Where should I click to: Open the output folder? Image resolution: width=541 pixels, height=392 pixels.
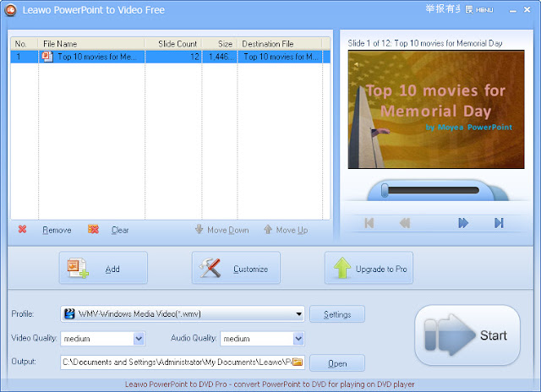337,363
